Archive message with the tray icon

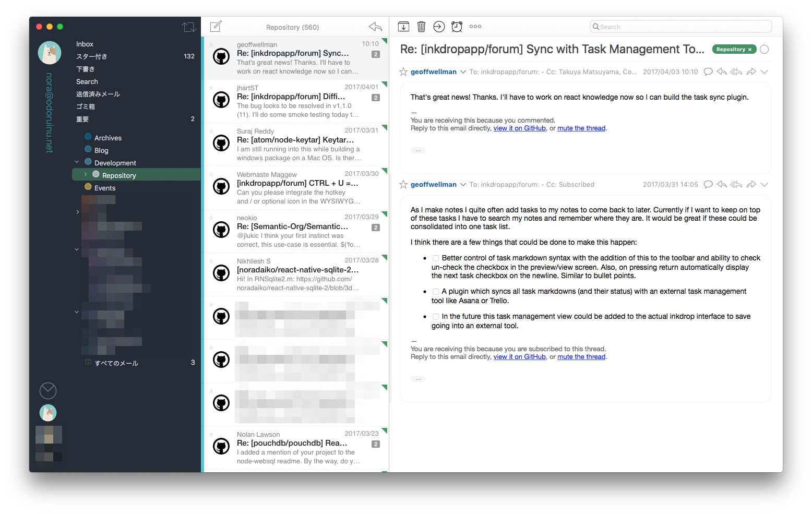[x=403, y=27]
